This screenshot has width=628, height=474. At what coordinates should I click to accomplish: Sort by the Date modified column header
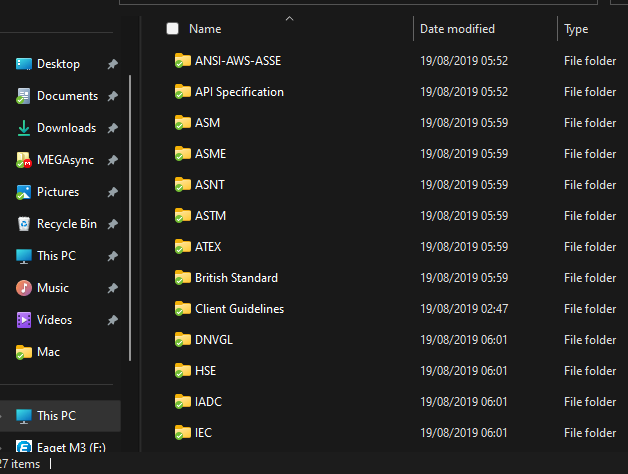click(x=457, y=29)
